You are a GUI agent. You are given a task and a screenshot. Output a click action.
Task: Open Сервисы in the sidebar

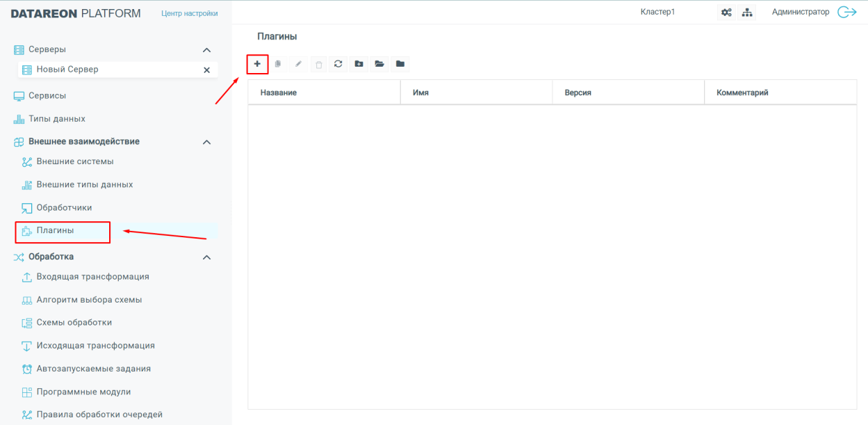pyautogui.click(x=47, y=96)
